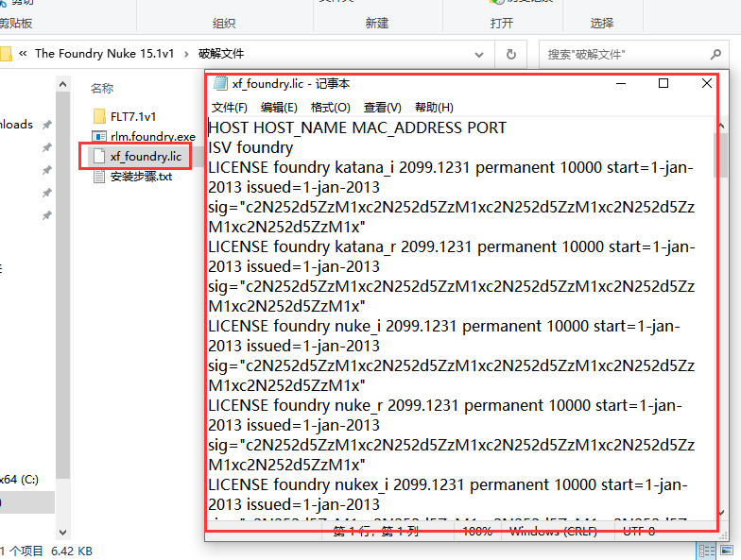Click the pin icon next to Downloads
Viewport: 741px width, 560px height.
[x=47, y=125]
